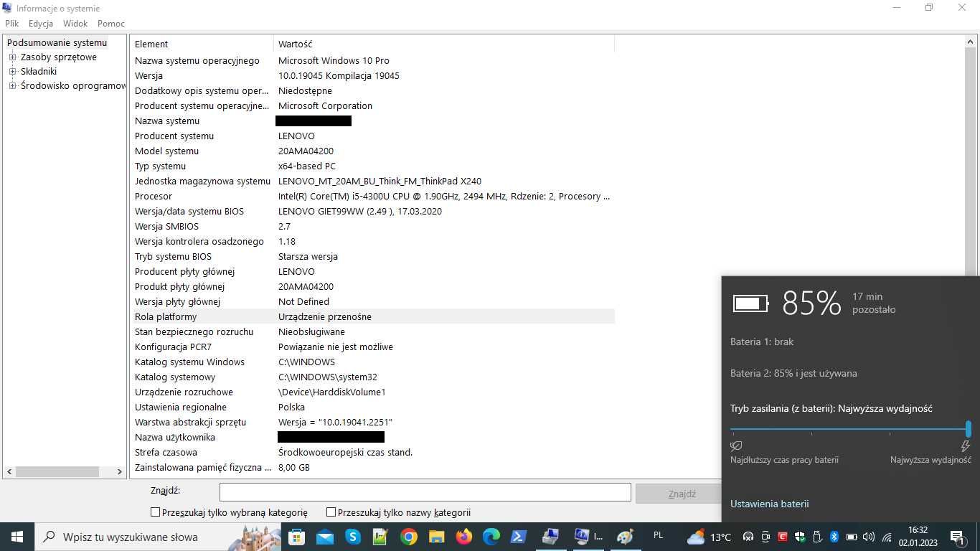This screenshot has width=980, height=551.
Task: Open the Widok menu
Action: pyautogui.click(x=75, y=24)
